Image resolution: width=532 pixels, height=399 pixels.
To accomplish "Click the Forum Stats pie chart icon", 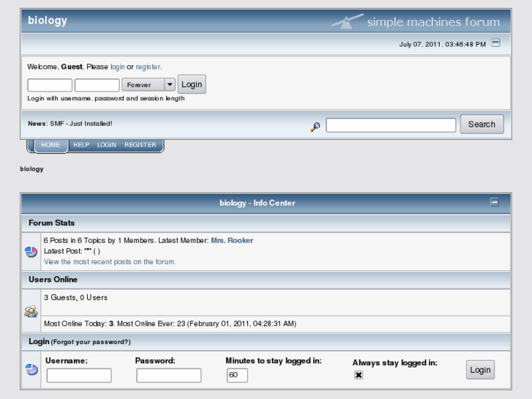I will (x=31, y=252).
